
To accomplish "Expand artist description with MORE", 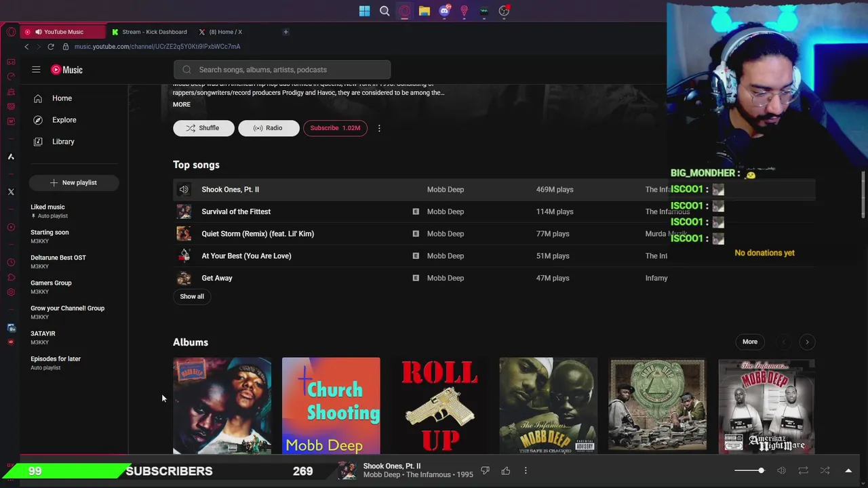I will point(182,104).
